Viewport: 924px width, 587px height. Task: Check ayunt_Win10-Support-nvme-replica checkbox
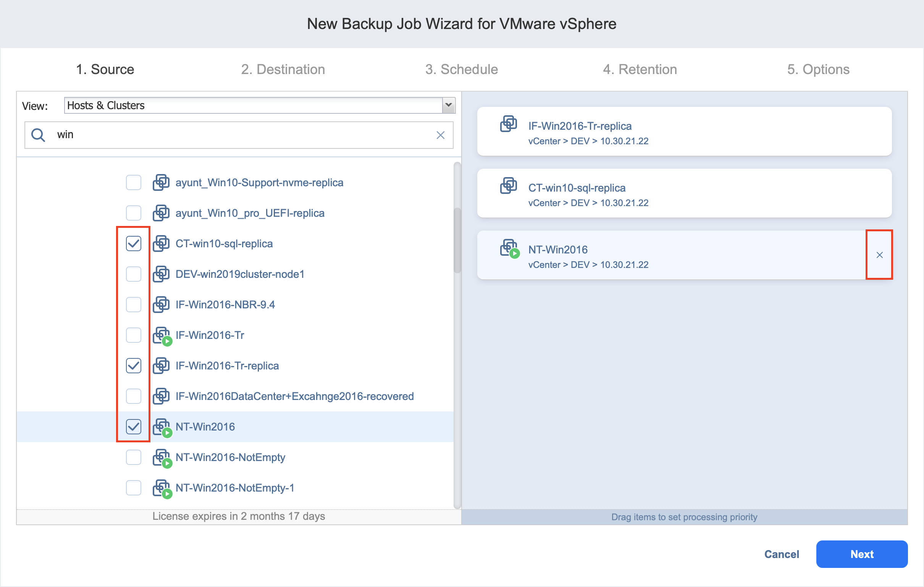click(134, 182)
